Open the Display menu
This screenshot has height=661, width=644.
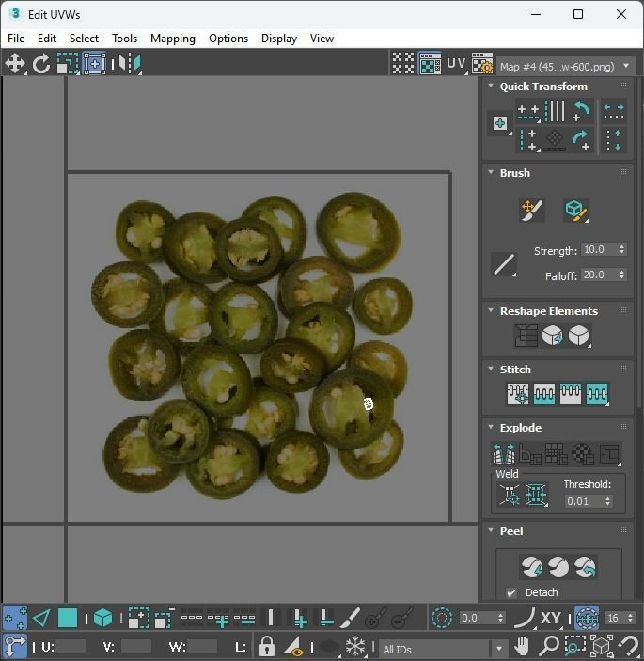(x=279, y=39)
